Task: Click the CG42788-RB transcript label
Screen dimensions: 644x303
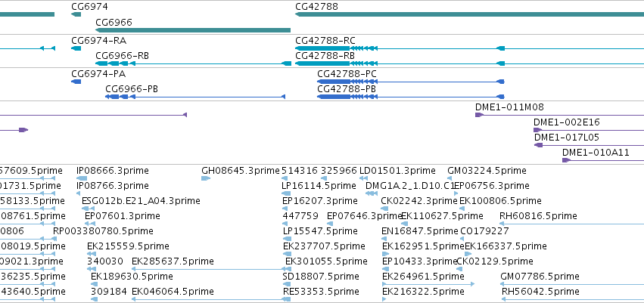Action: click(x=325, y=56)
